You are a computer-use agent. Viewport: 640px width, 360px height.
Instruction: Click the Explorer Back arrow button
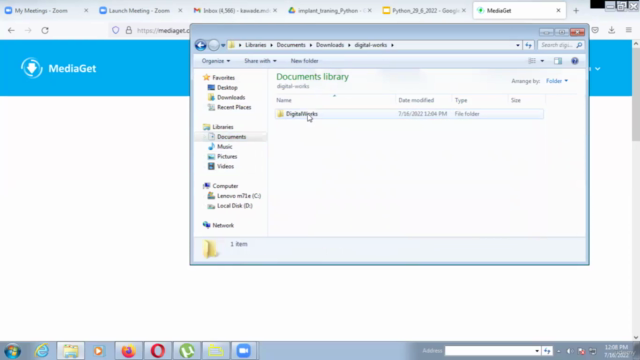(200, 45)
